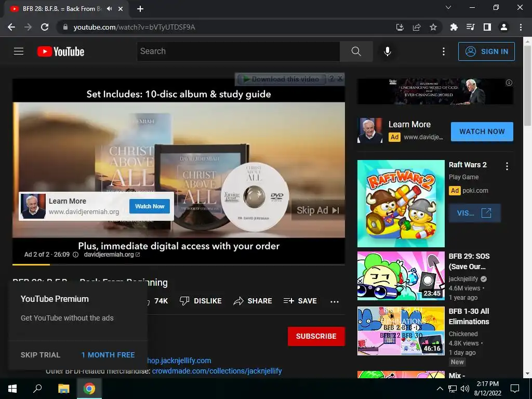Bookmark this page with the star icon

point(433,27)
